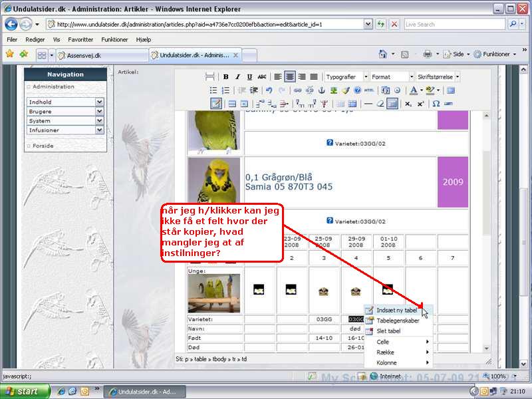
Task: Insert special character with Omega icon
Action: click(436, 104)
